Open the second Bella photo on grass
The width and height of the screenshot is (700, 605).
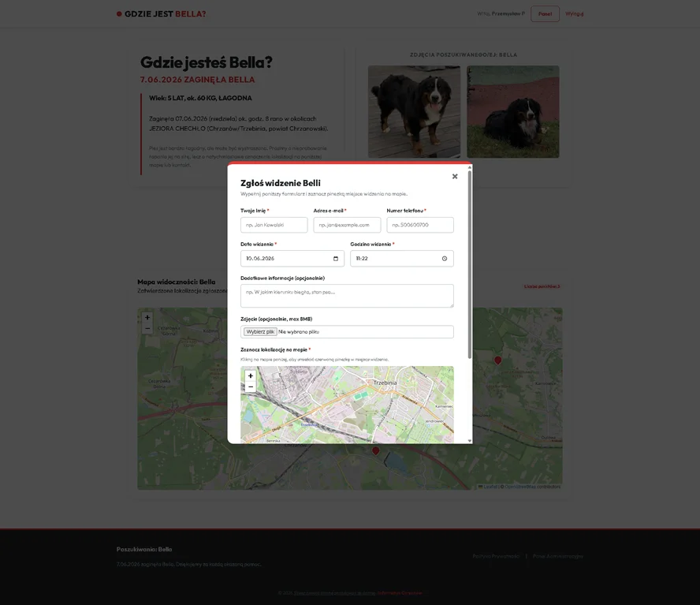[x=513, y=112]
